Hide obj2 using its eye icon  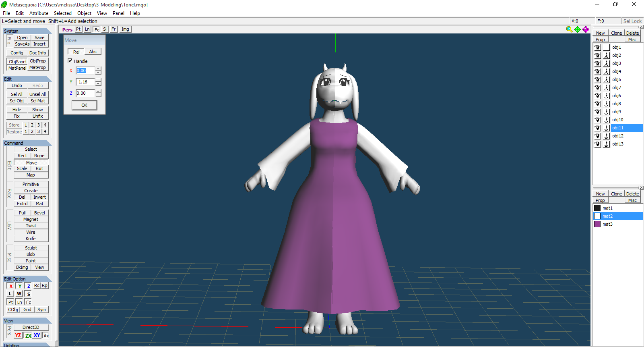pos(598,55)
